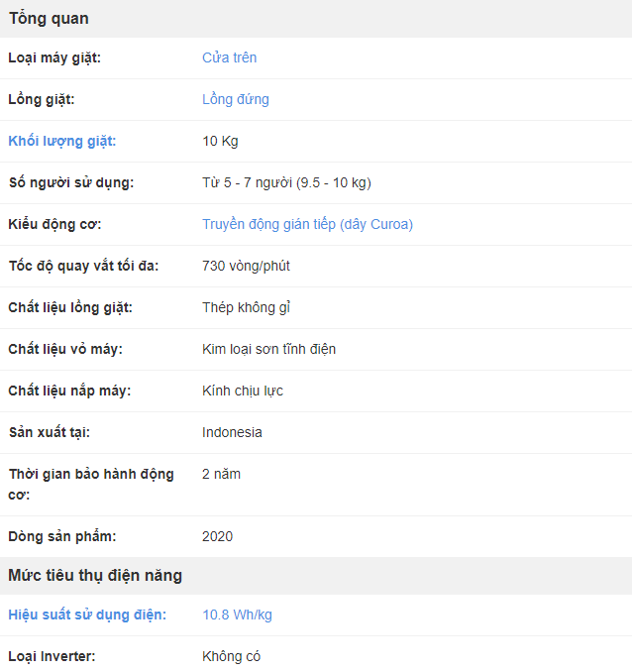
Task: Click the "Khối lượng giặt:" label link
Action: (x=61, y=141)
